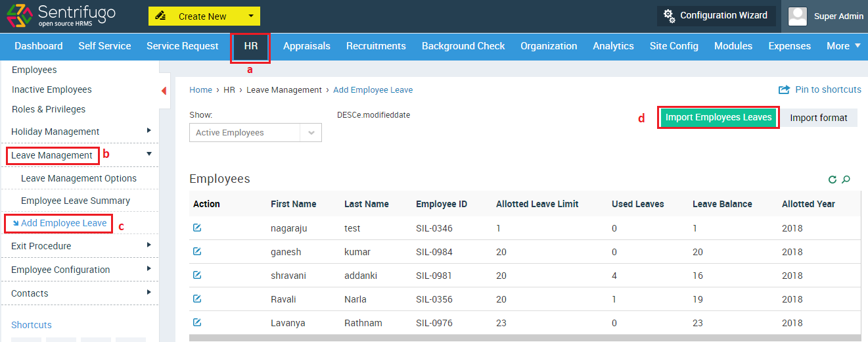Viewport: 868px width, 342px height.
Task: Expand the More menu dropdown
Action: click(844, 46)
